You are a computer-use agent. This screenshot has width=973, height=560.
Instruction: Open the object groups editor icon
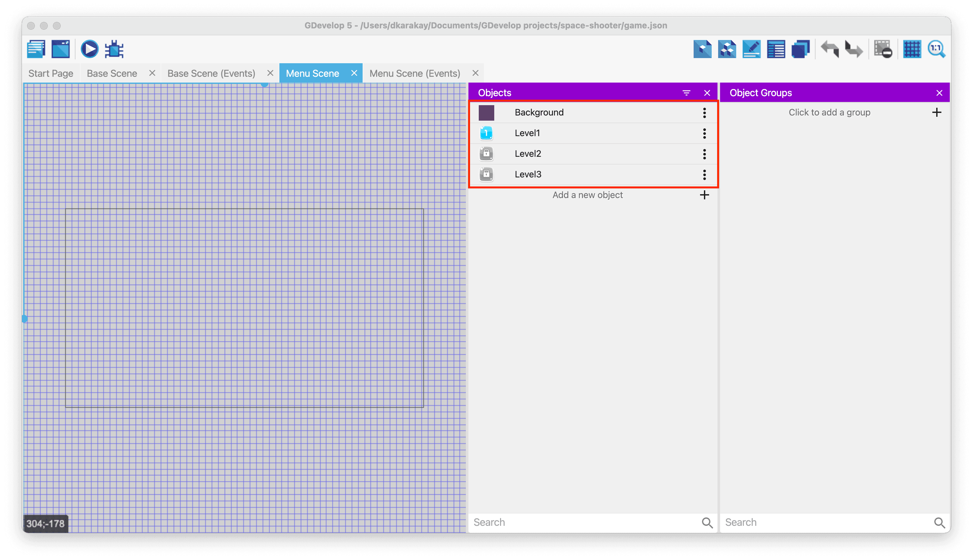click(727, 49)
